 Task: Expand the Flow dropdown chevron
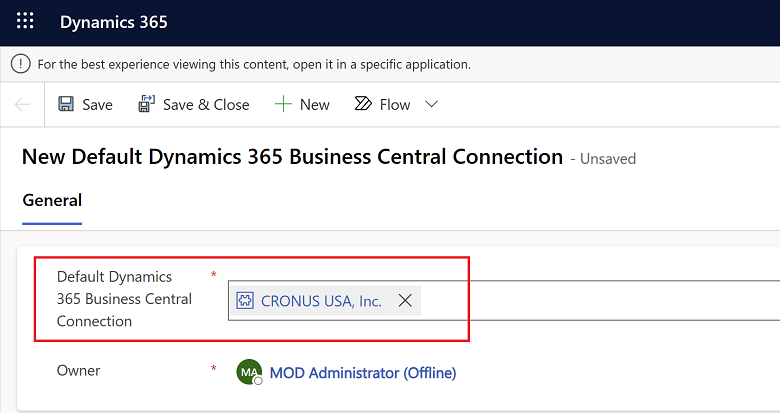point(432,104)
